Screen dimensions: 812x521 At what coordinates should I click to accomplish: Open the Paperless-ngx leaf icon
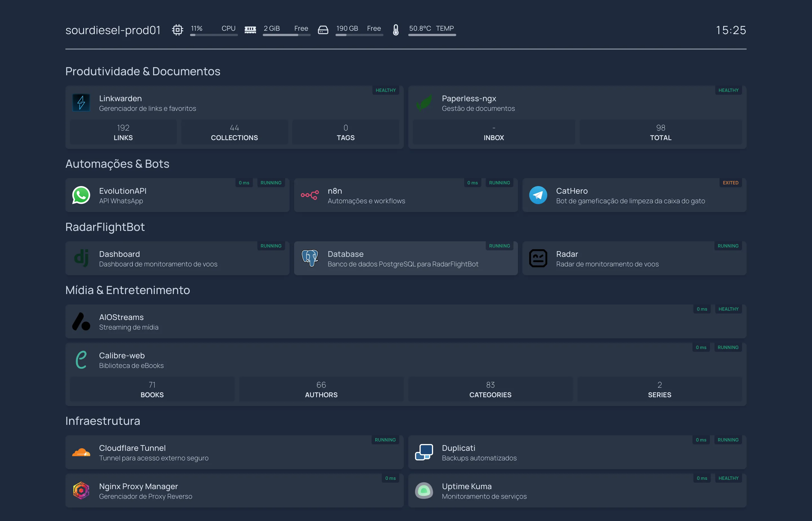coord(424,103)
